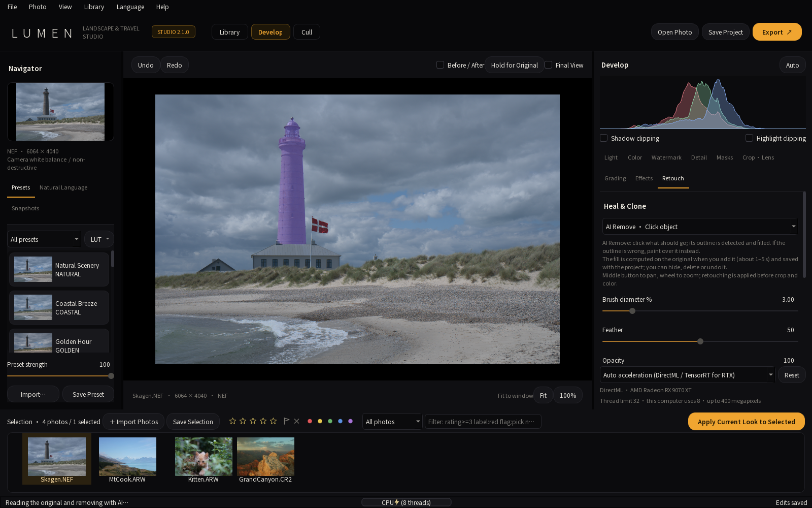Apply the red color label
Image resolution: width=812 pixels, height=508 pixels.
[x=310, y=421]
